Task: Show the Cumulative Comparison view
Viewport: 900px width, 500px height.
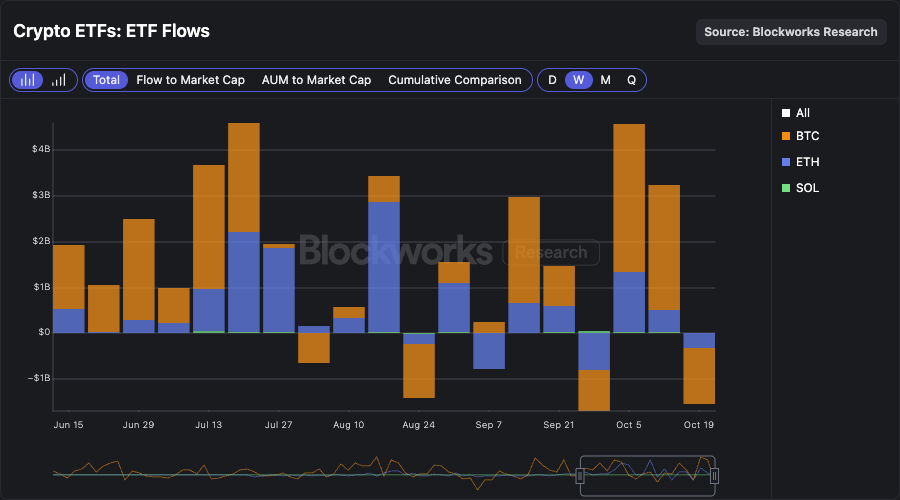Action: point(455,80)
